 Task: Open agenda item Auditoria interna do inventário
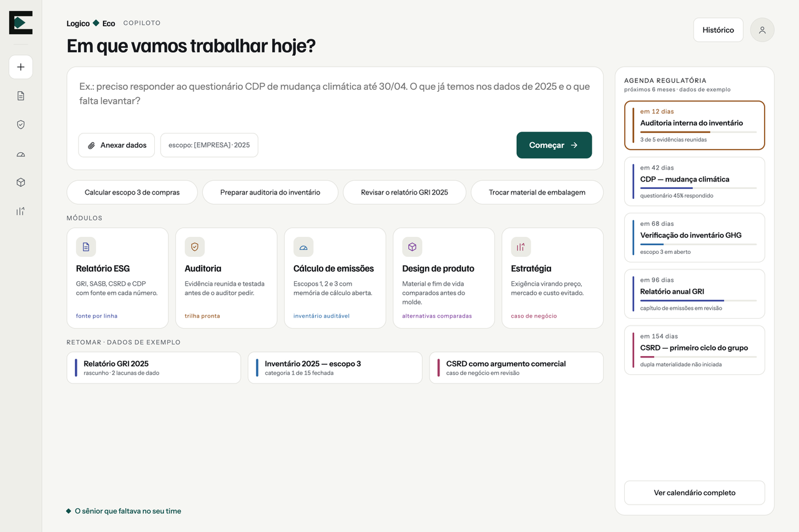click(695, 125)
